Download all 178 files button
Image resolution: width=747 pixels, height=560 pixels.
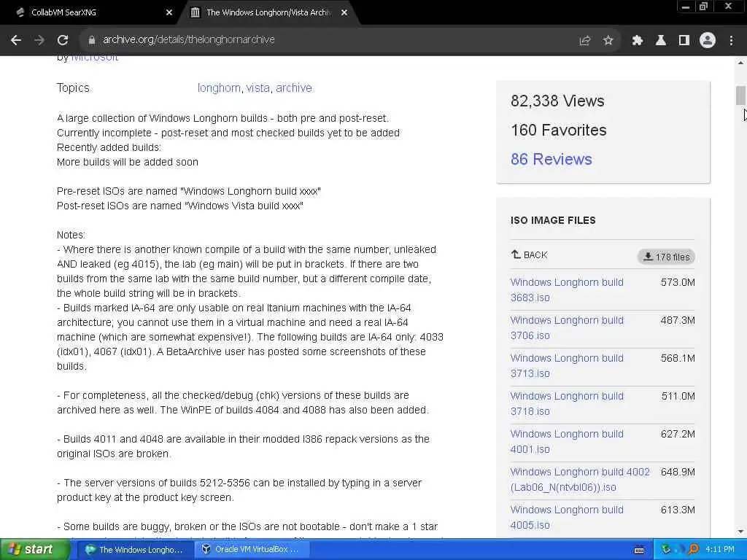tap(666, 257)
